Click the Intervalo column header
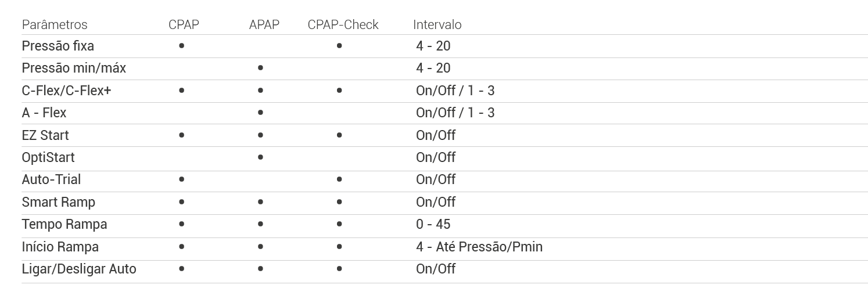The height and width of the screenshot is (306, 868). (437, 25)
